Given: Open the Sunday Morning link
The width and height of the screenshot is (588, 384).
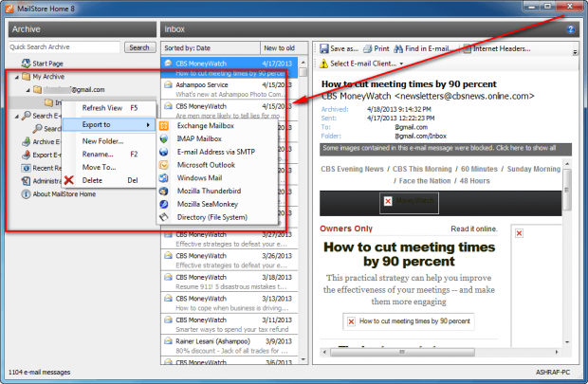Looking at the screenshot, I should [x=534, y=169].
